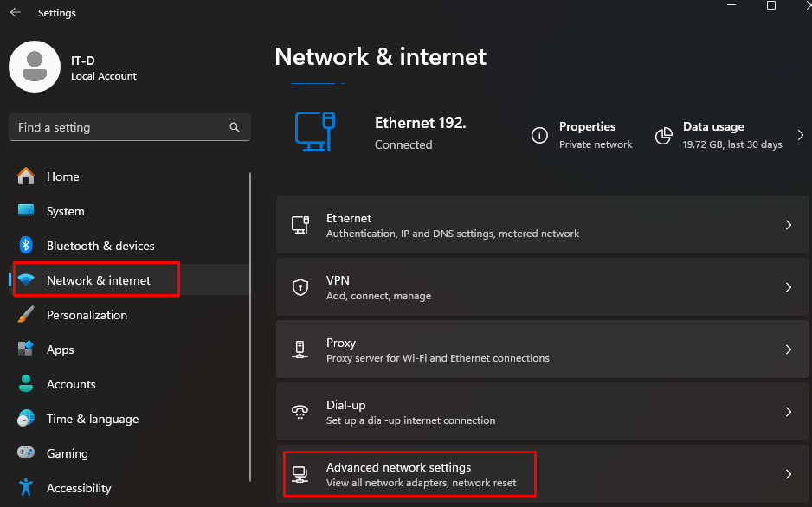Expand the Advanced network settings row chevron

(788, 473)
